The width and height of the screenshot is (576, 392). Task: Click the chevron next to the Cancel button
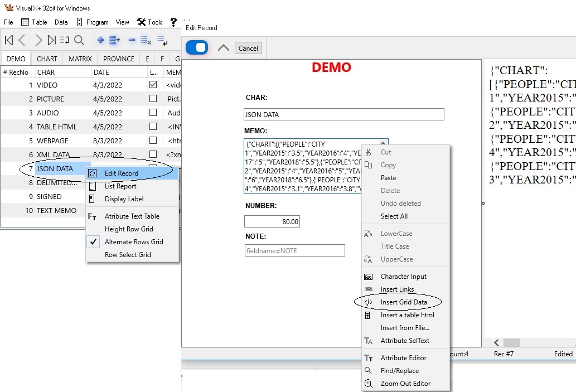(x=223, y=47)
